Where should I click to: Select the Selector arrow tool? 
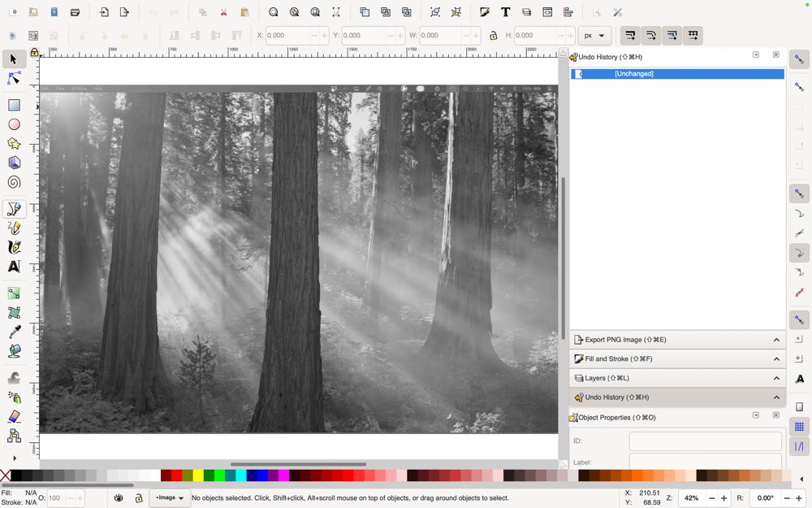click(14, 59)
